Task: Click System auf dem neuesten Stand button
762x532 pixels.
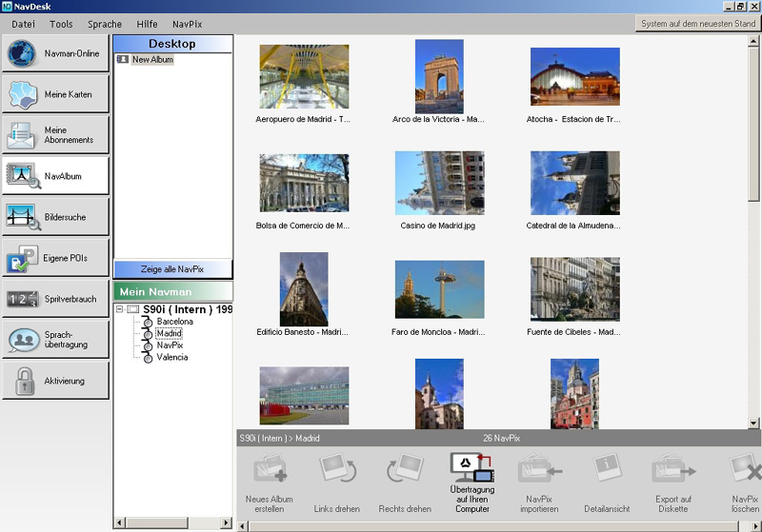Action: 698,24
